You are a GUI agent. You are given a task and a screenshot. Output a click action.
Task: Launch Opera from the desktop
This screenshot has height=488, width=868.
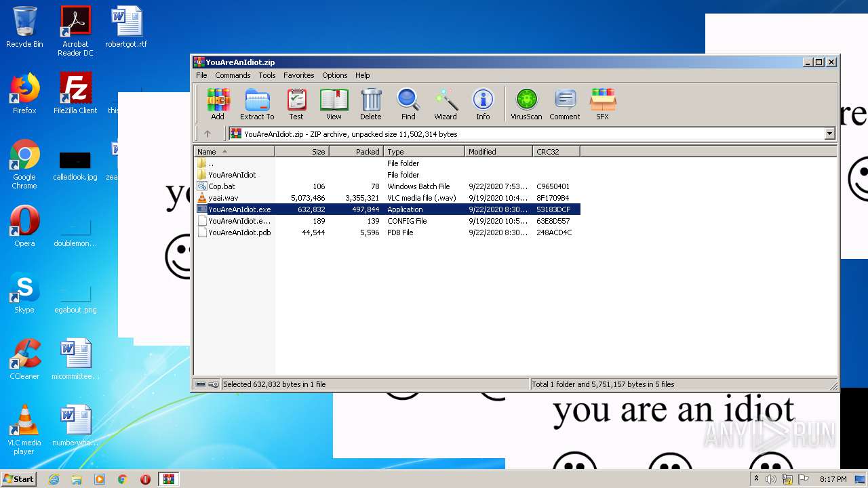(24, 226)
